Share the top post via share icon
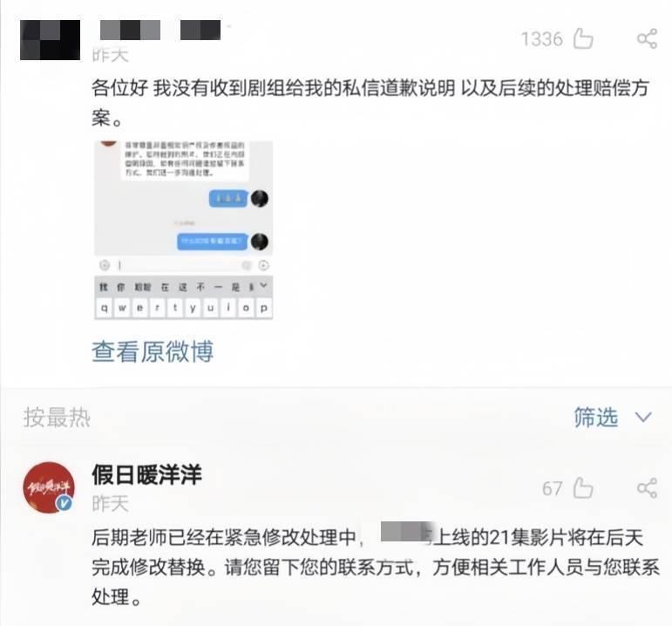Image resolution: width=672 pixels, height=626 pixels. coord(647,38)
